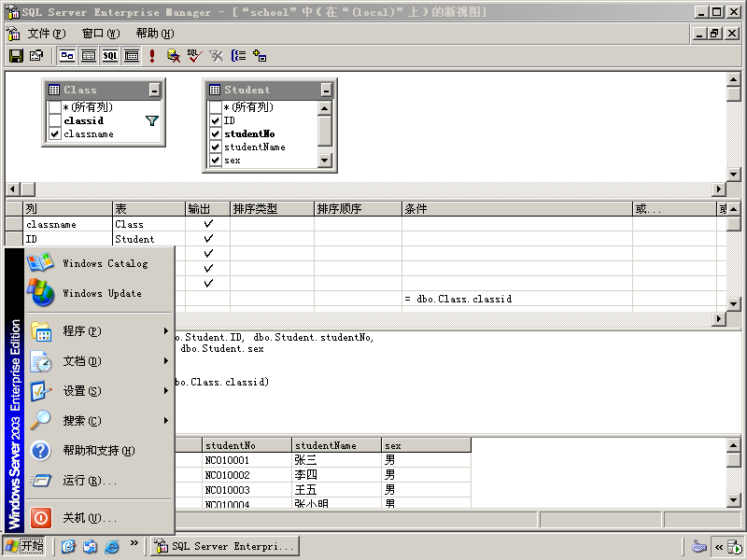Expand hidden tray icons chevron

718,547
